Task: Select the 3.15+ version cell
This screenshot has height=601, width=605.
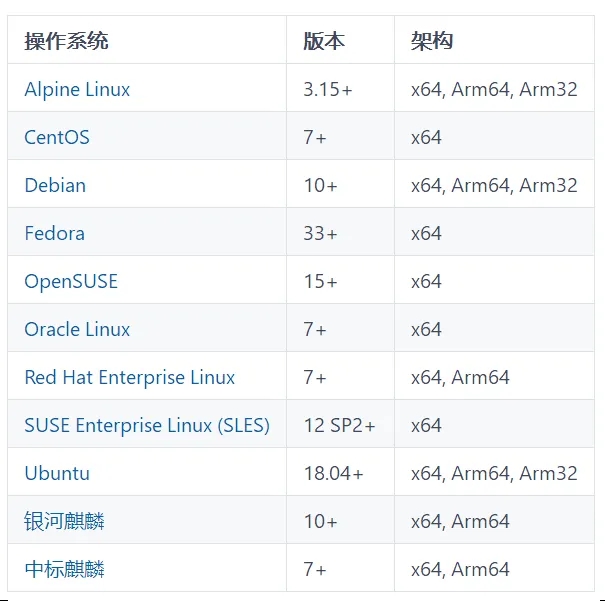Action: (340, 88)
